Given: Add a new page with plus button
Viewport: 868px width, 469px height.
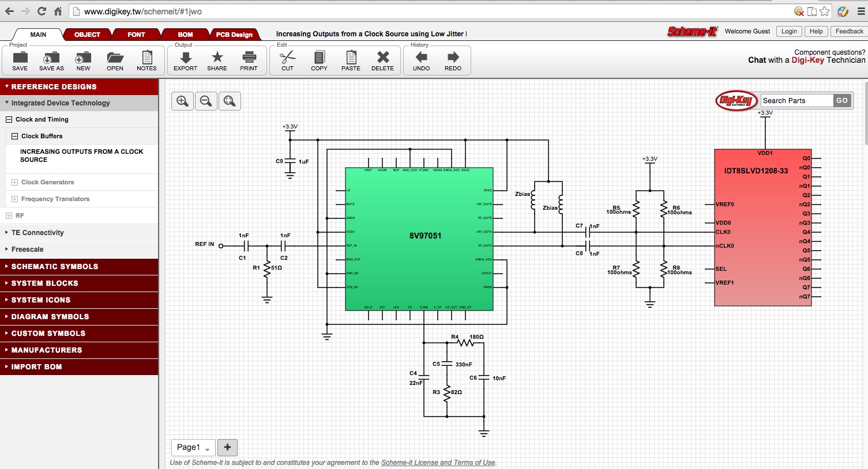Looking at the screenshot, I should [x=227, y=448].
